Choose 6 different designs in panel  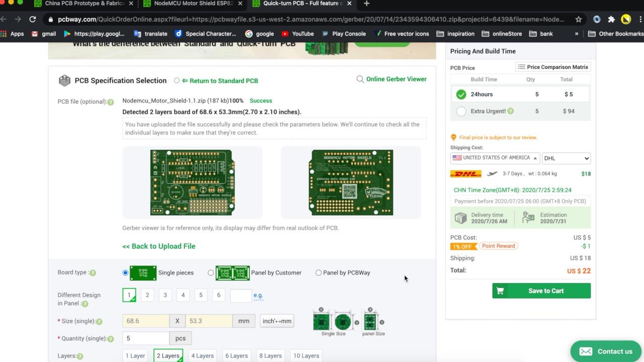click(218, 295)
